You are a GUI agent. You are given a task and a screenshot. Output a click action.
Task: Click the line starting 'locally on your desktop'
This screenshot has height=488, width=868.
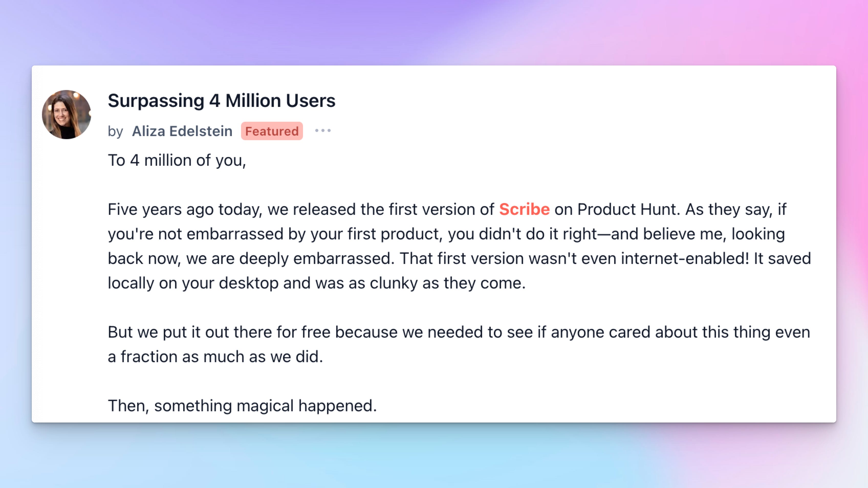click(x=317, y=283)
